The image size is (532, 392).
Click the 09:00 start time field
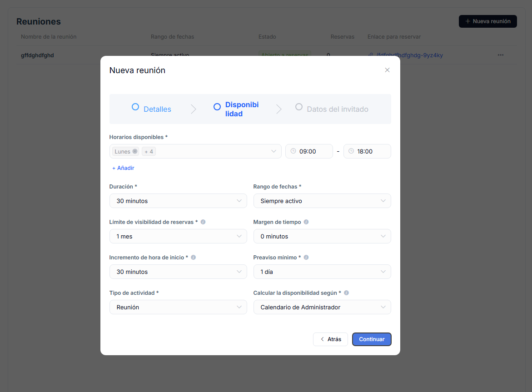[x=309, y=151]
